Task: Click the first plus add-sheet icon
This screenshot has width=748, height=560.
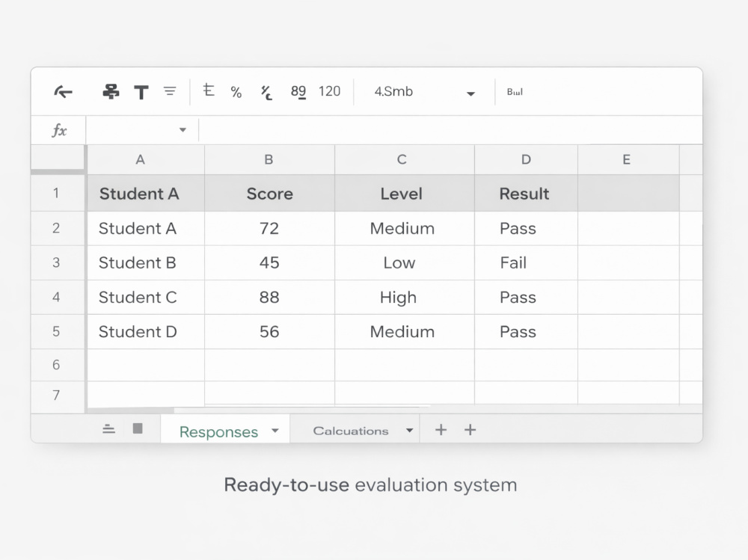Action: click(441, 430)
